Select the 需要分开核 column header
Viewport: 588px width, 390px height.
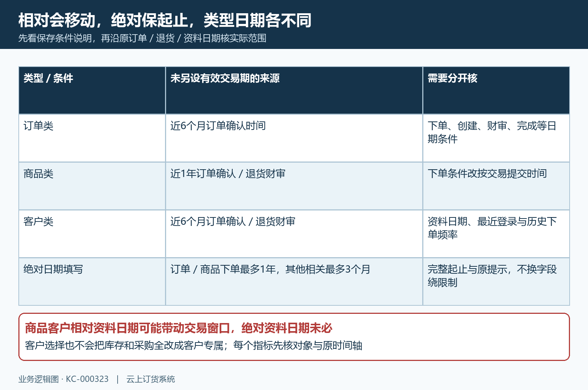tap(496, 90)
